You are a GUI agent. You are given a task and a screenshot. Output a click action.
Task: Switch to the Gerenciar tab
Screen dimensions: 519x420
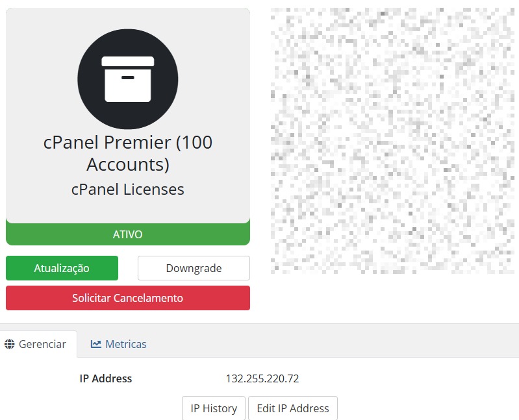[39, 344]
